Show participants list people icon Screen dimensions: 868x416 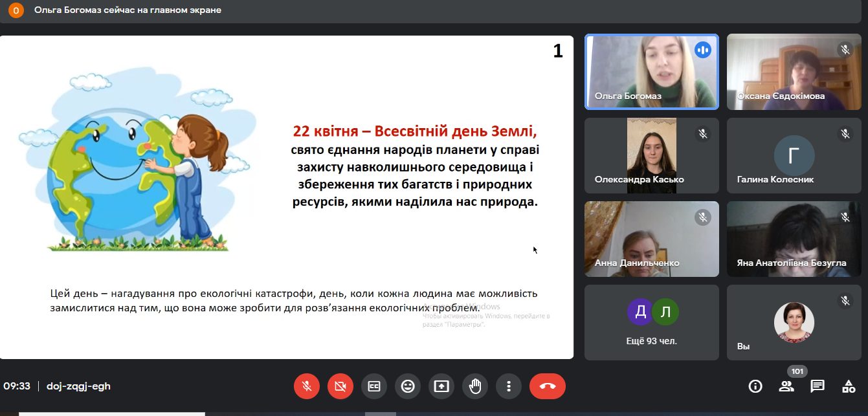[786, 386]
